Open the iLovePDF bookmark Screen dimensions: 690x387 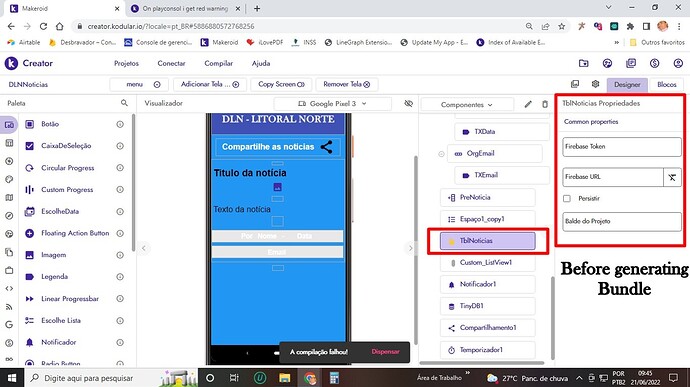264,43
